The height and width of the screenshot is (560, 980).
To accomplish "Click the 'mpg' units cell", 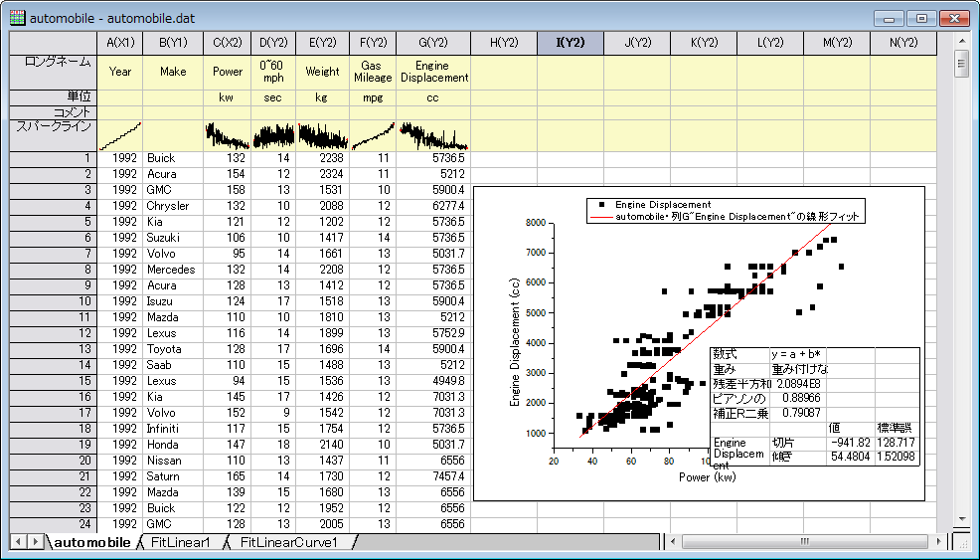I will (373, 97).
